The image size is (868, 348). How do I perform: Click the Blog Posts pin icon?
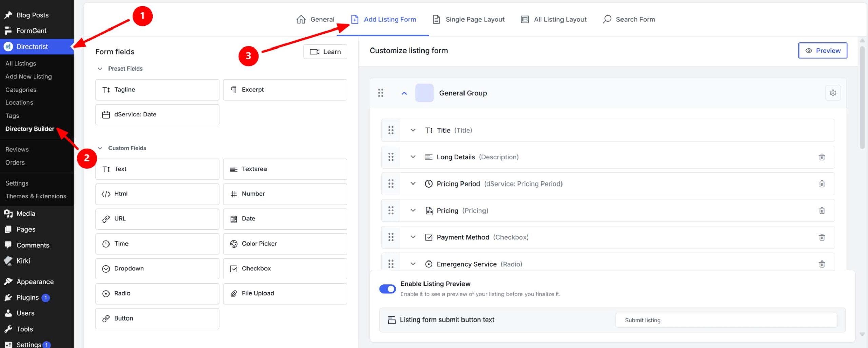coord(8,15)
